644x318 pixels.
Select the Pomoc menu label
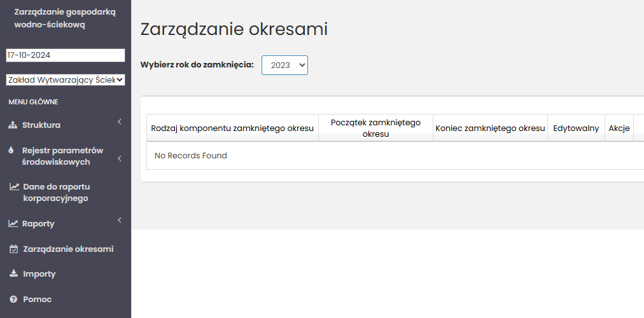tap(38, 300)
